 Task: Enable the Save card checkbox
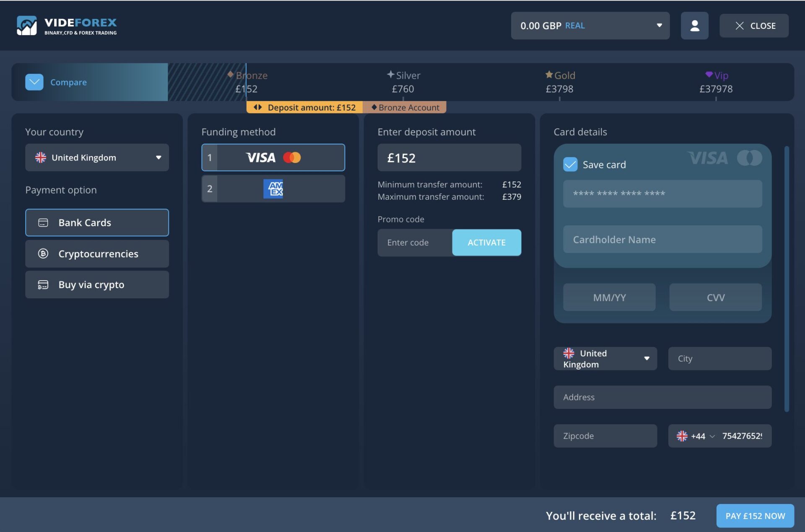point(569,165)
